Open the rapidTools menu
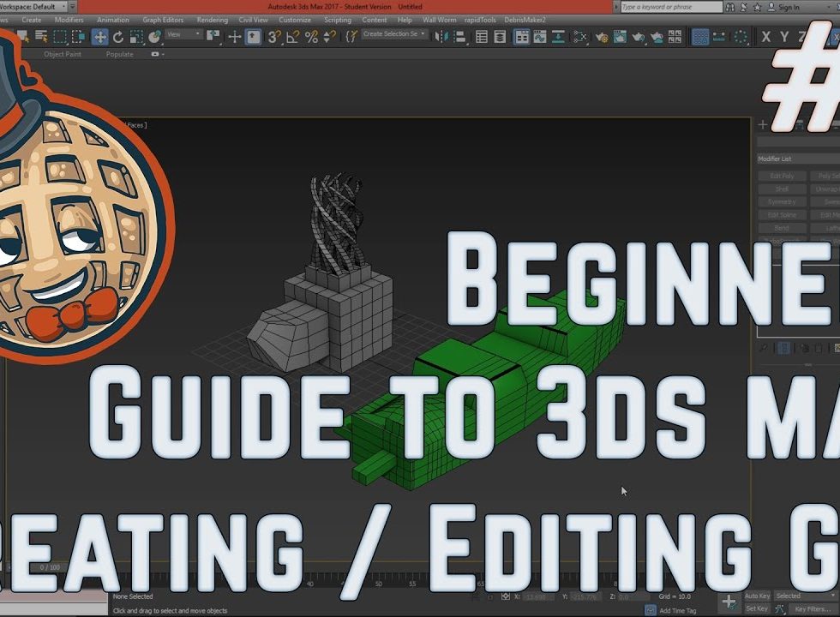The width and height of the screenshot is (840, 617). (480, 20)
